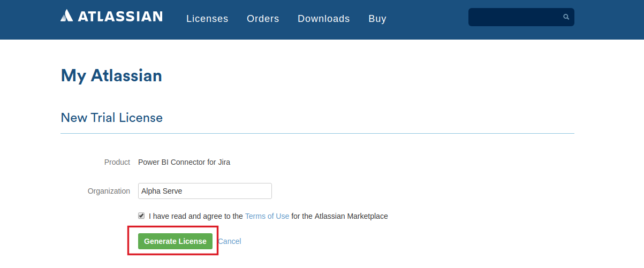Click the My Atlassian page heading
Image resolution: width=644 pixels, height=268 pixels.
click(x=111, y=75)
